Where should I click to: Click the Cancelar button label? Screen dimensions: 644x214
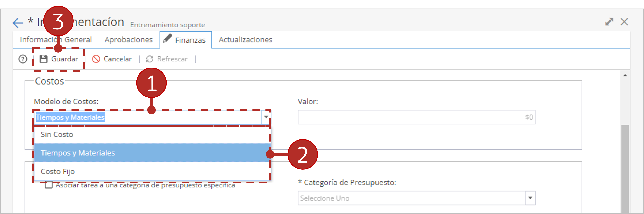(x=117, y=59)
